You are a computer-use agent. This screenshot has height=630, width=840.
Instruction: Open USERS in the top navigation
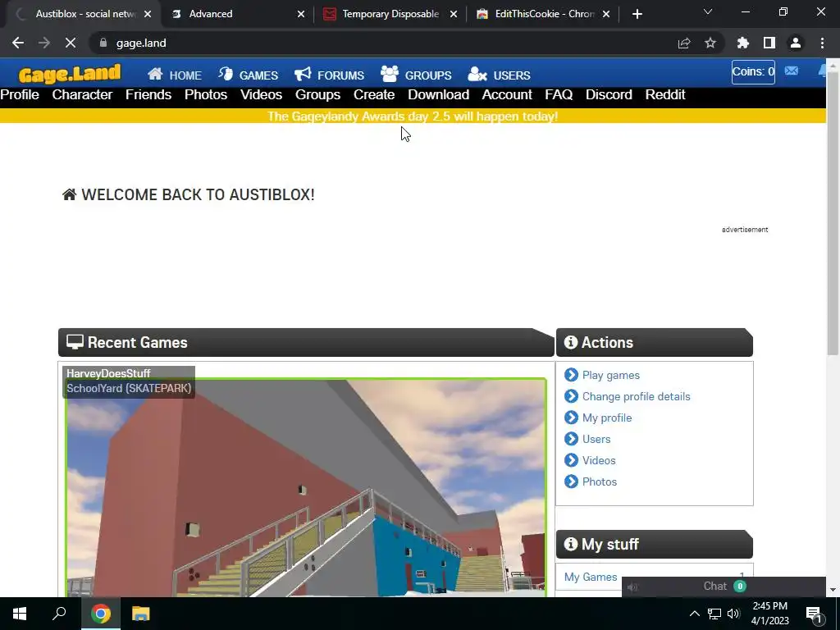click(499, 75)
